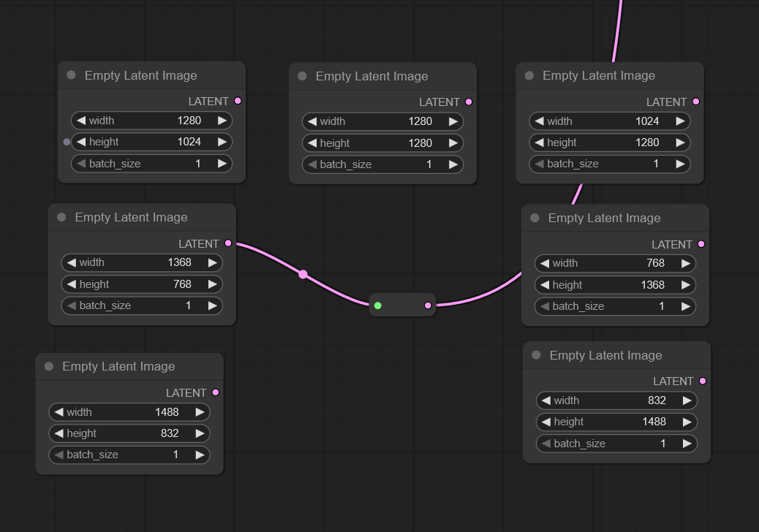Image resolution: width=759 pixels, height=532 pixels.
Task: Increase the width 1488 value with the right arrow
Action: (200, 412)
